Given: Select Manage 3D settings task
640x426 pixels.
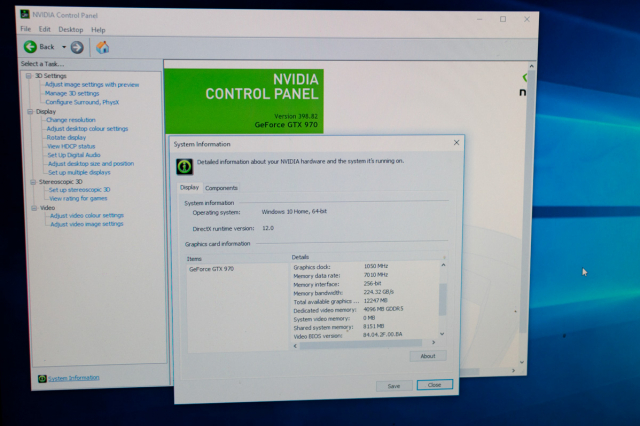Looking at the screenshot, I should (71, 93).
